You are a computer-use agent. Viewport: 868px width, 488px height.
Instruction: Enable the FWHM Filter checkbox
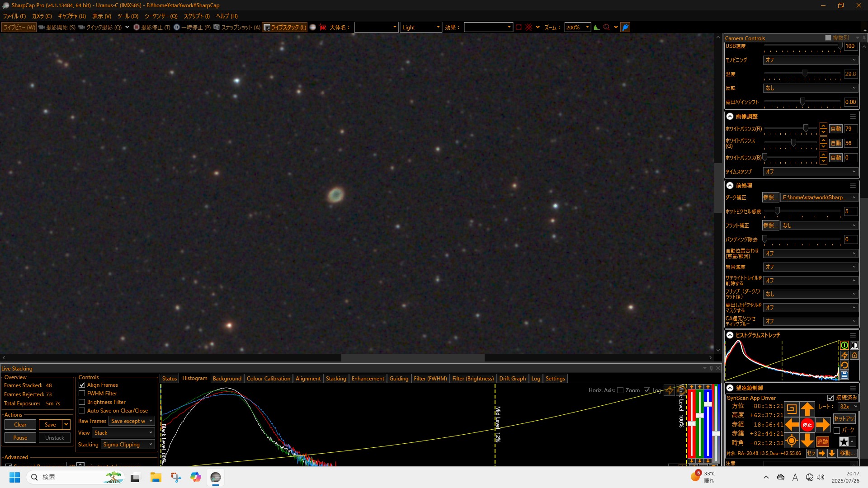tap(82, 394)
